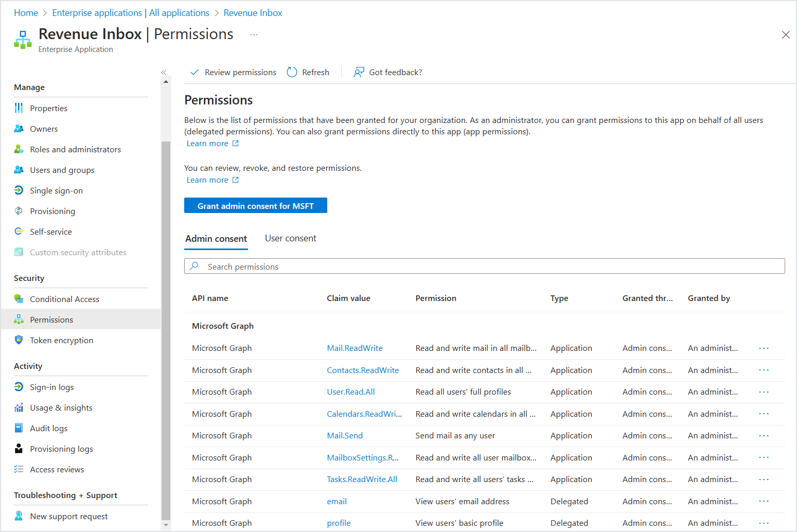This screenshot has height=532, width=797.
Task: Sort by the Type column header
Action: (559, 298)
